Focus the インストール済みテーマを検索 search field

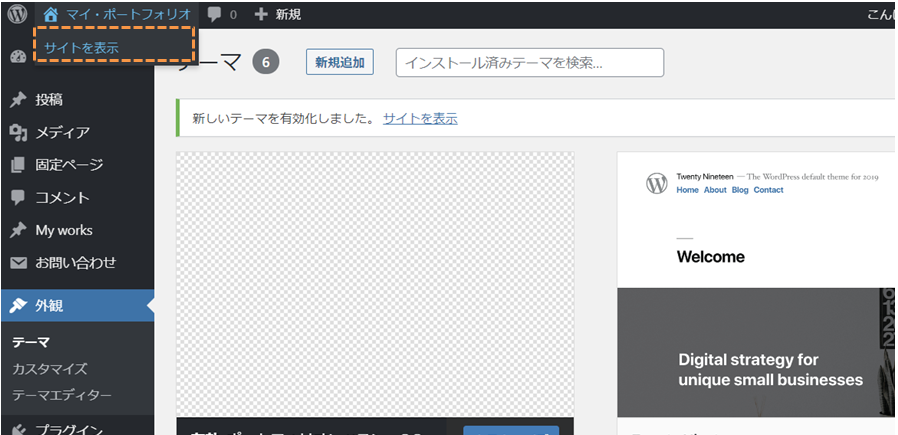[530, 62]
